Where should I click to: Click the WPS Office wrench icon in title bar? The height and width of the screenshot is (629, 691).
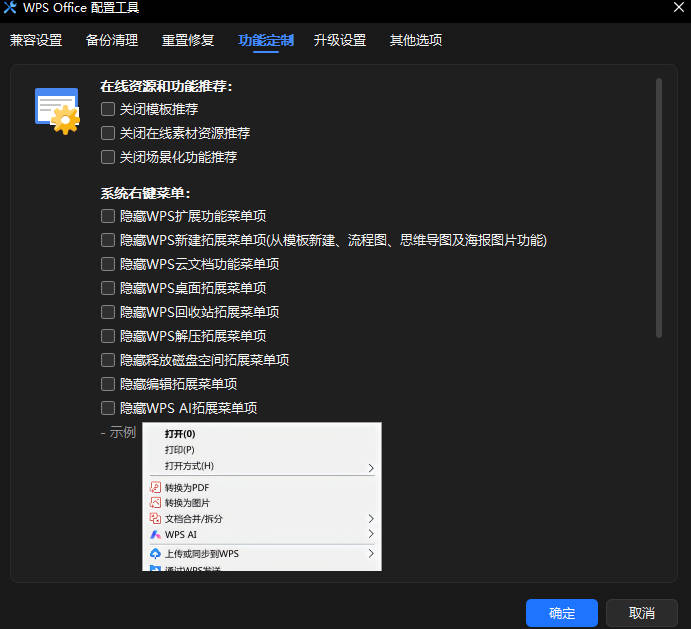tap(10, 9)
